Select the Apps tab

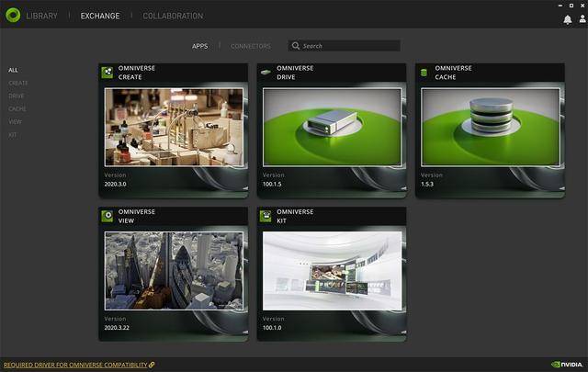(x=200, y=46)
